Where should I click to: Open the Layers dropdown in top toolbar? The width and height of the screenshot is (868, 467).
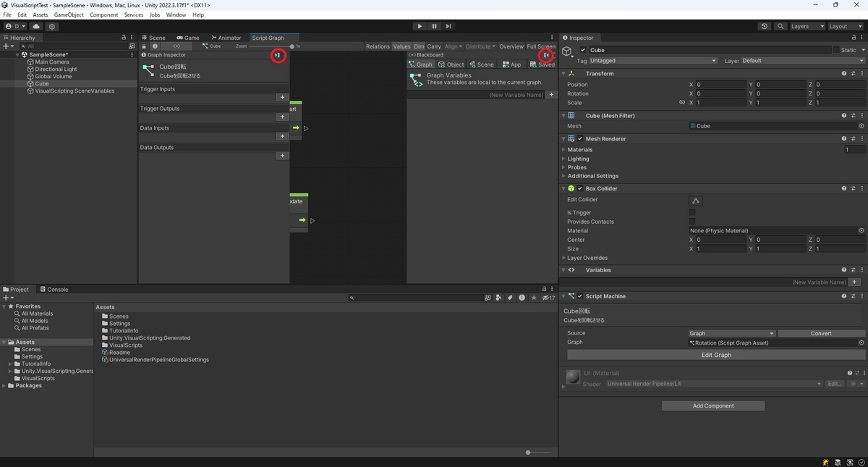(807, 26)
